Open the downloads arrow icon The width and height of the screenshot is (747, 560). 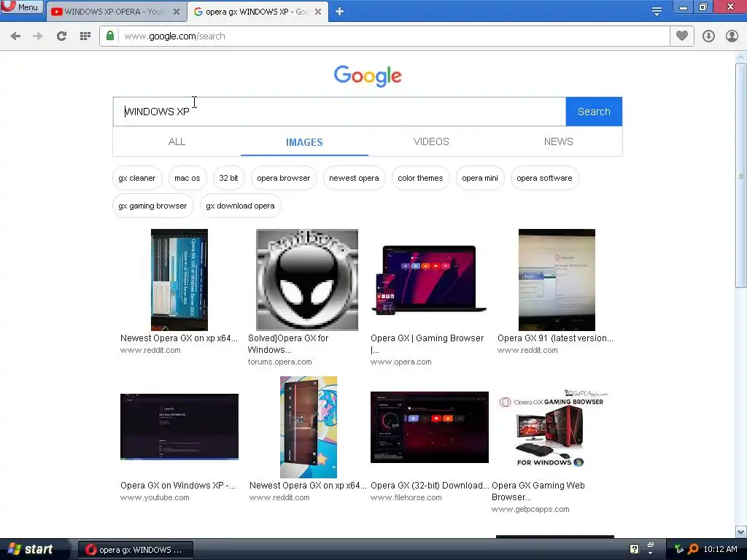point(708,36)
